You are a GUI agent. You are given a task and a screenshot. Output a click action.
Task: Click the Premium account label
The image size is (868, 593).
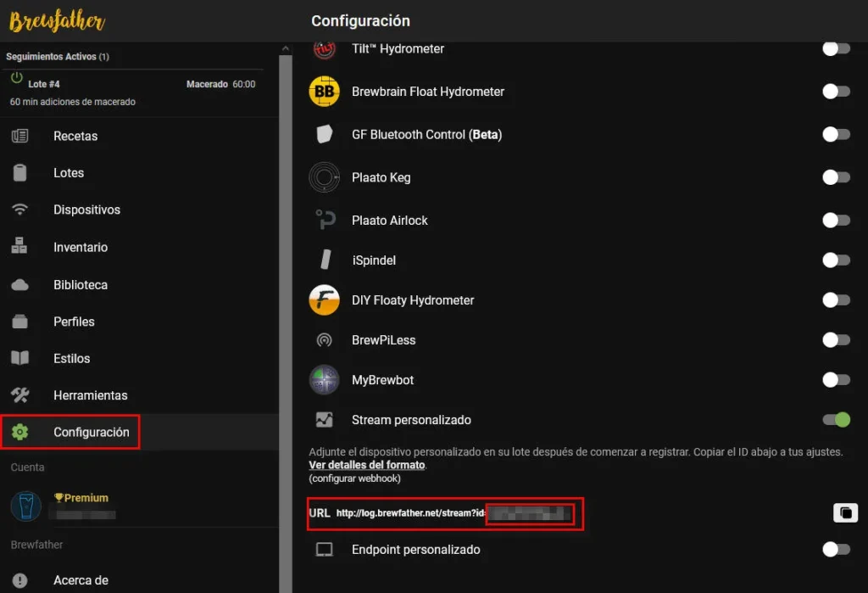pyautogui.click(x=81, y=498)
